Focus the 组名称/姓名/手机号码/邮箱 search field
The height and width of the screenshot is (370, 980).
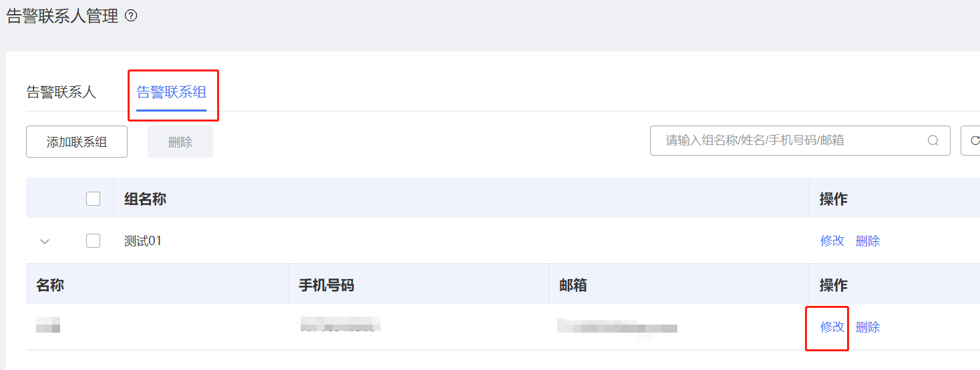pyautogui.click(x=788, y=140)
